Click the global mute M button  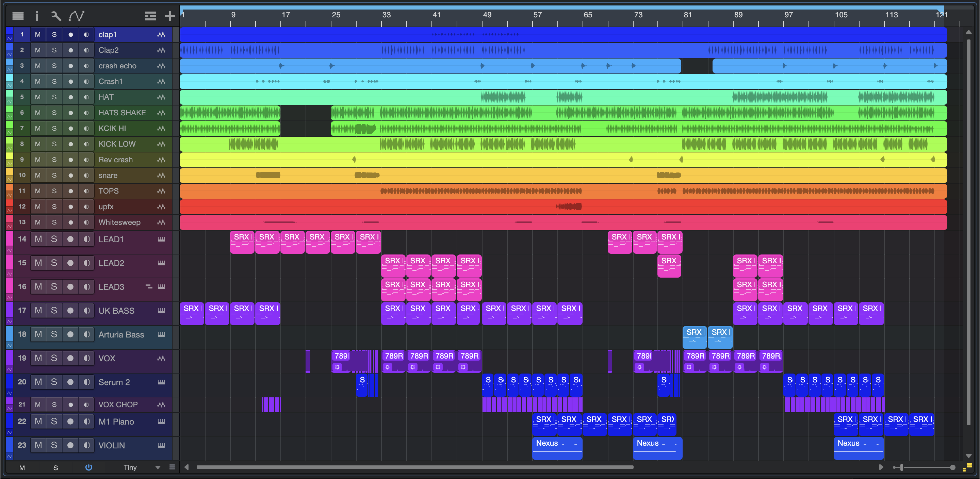point(22,467)
